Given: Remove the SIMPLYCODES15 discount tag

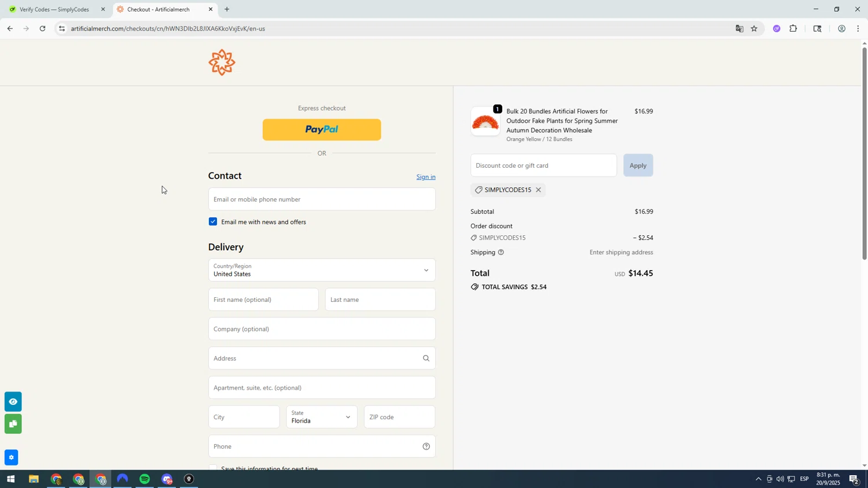Looking at the screenshot, I should click(x=538, y=190).
